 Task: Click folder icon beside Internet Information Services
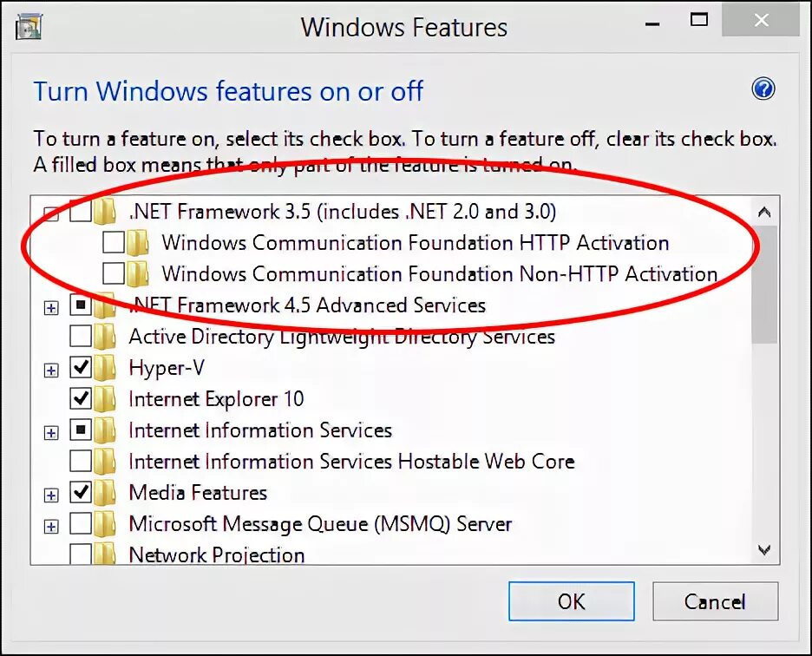point(105,430)
